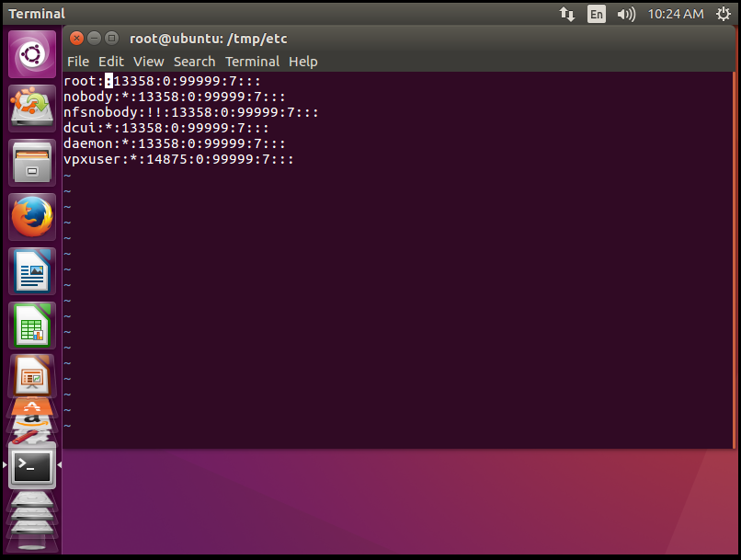The image size is (741, 560).
Task: Open the Ubuntu Dash search launcher
Action: pyautogui.click(x=32, y=55)
